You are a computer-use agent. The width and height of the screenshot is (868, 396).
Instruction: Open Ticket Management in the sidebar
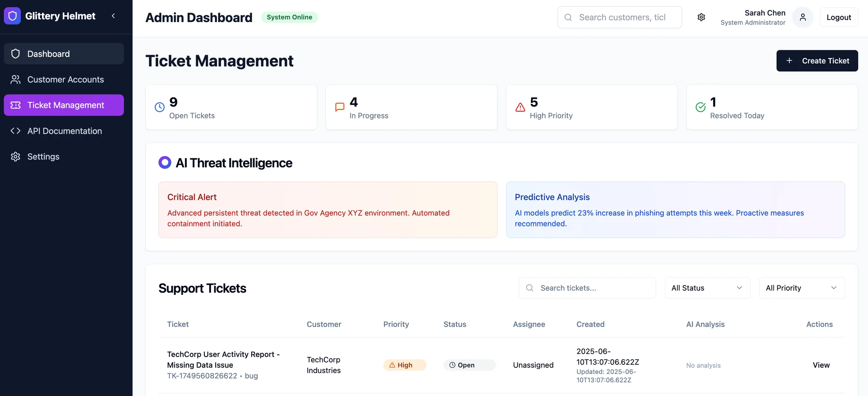coord(64,105)
